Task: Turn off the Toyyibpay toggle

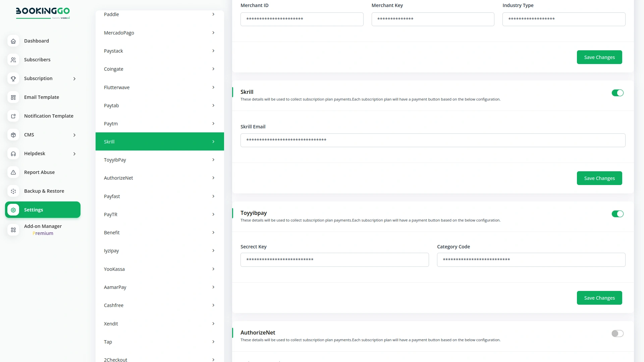Action: [x=618, y=214]
